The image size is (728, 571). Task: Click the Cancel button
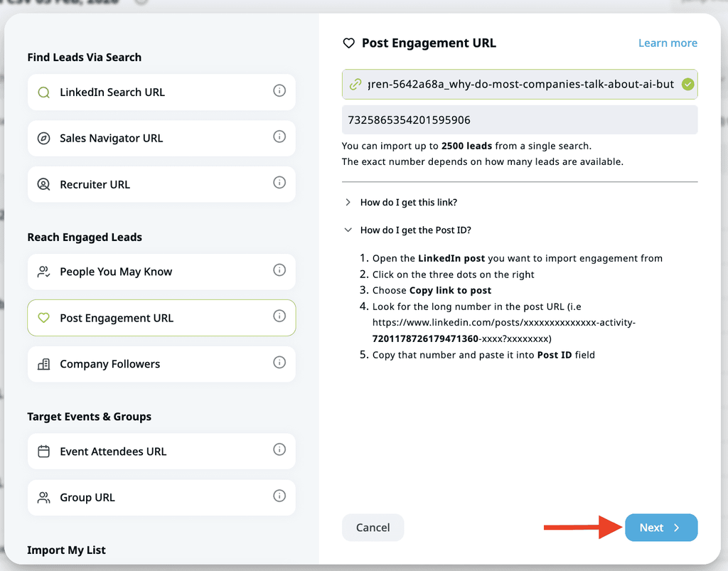pos(373,528)
